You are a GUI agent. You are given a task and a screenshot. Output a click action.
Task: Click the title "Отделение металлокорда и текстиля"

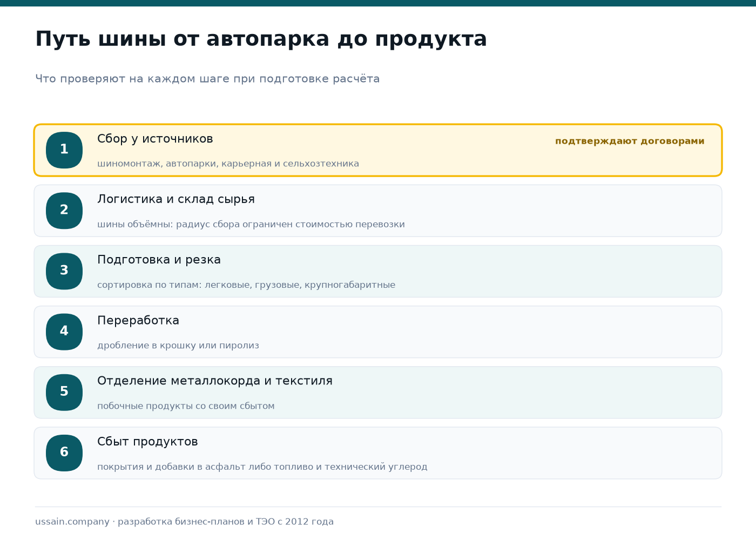[x=215, y=381]
